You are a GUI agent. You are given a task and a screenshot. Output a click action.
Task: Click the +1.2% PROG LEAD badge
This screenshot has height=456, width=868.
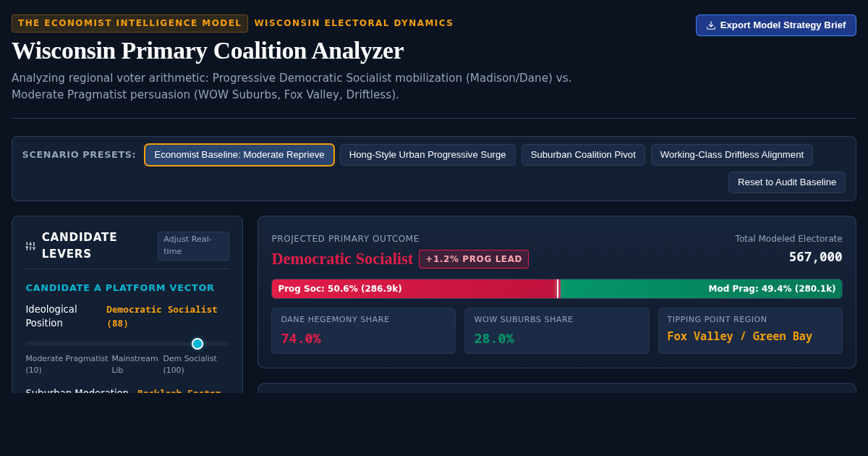click(x=474, y=259)
